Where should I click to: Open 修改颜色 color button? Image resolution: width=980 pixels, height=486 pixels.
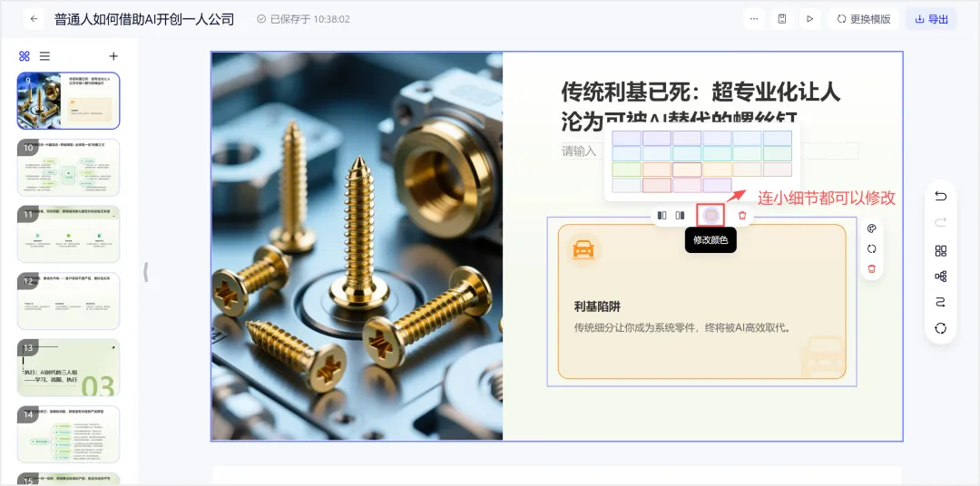pyautogui.click(x=710, y=216)
